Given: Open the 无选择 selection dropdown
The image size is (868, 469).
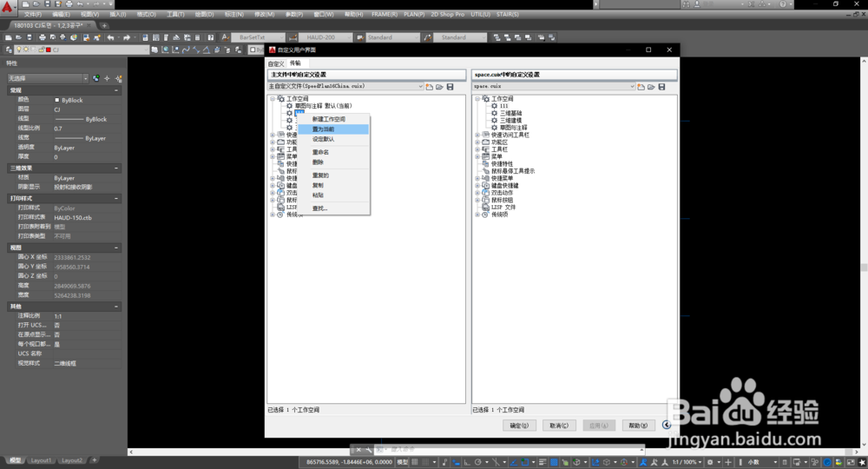Looking at the screenshot, I should [x=48, y=79].
